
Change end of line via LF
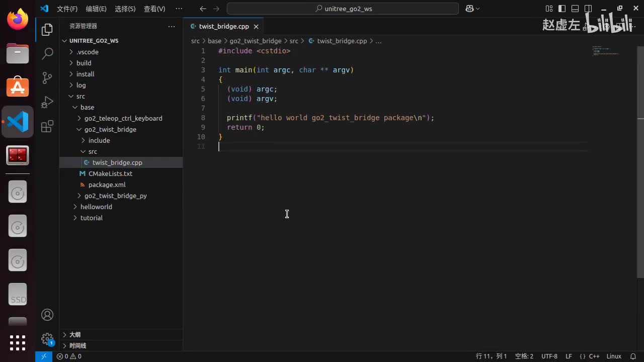(x=569, y=356)
